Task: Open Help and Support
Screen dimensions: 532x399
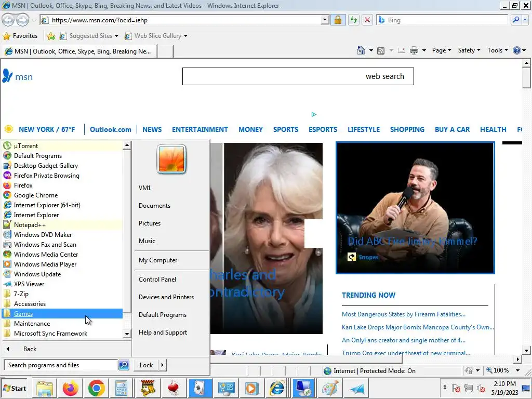Action: pos(163,332)
